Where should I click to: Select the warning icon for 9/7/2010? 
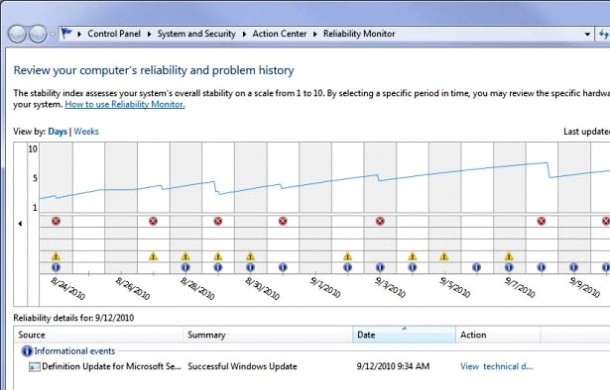click(509, 256)
